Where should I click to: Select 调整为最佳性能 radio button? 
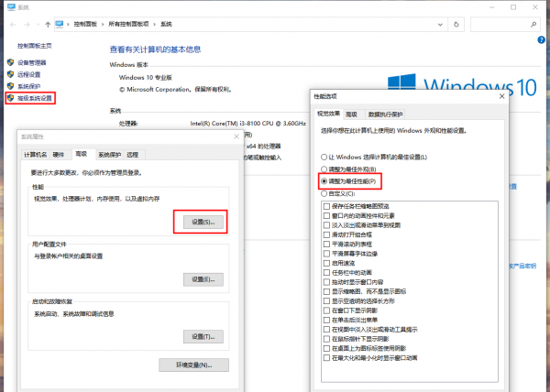tap(323, 181)
